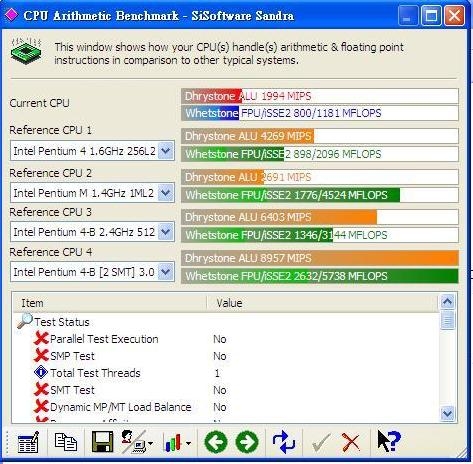This screenshot has width=473, height=464.
Task: Click value 1 for Total Test Threads
Action: coord(217,373)
